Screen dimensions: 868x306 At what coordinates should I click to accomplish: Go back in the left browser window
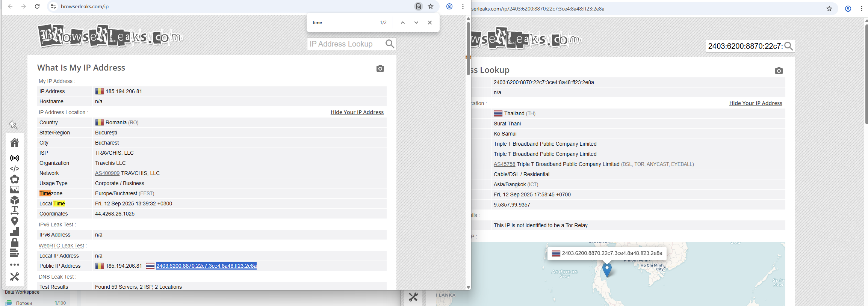pos(10,6)
